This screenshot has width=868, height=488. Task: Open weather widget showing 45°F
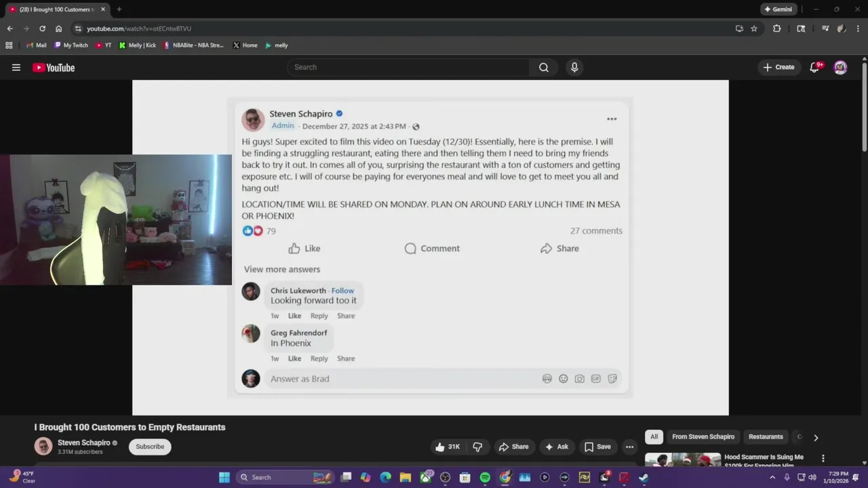(22, 477)
